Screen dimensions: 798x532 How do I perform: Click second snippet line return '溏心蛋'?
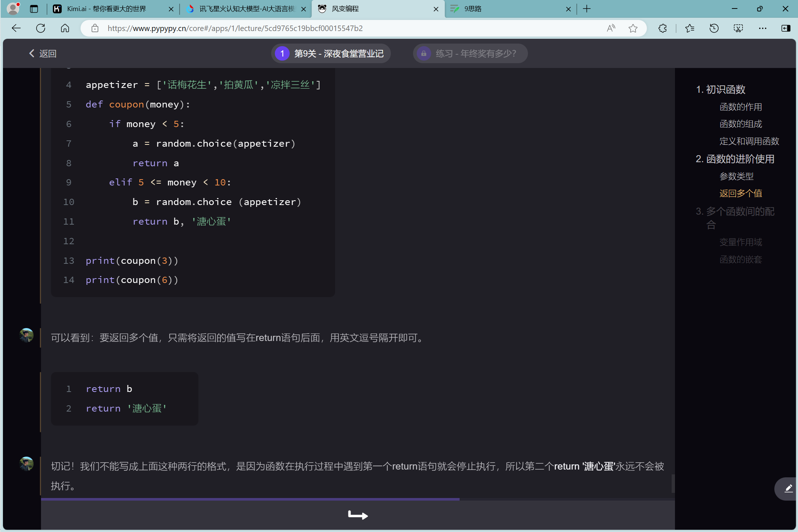click(x=126, y=408)
